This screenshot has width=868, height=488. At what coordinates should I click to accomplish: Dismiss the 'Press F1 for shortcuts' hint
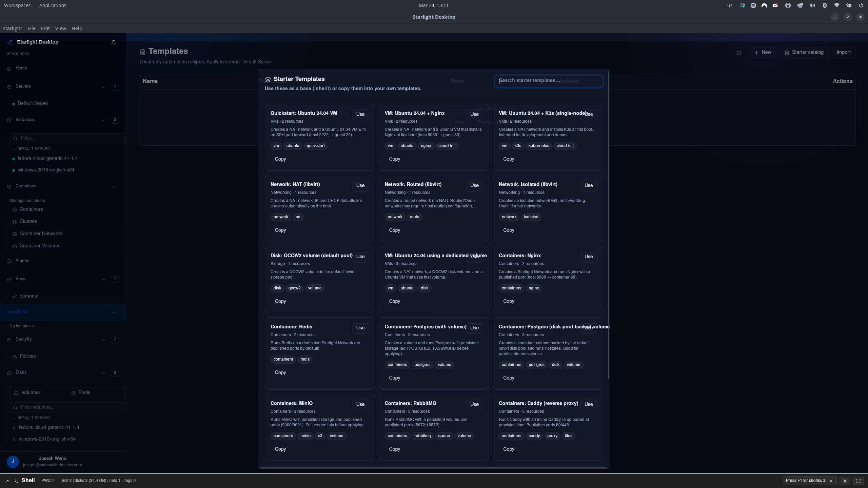point(831,481)
